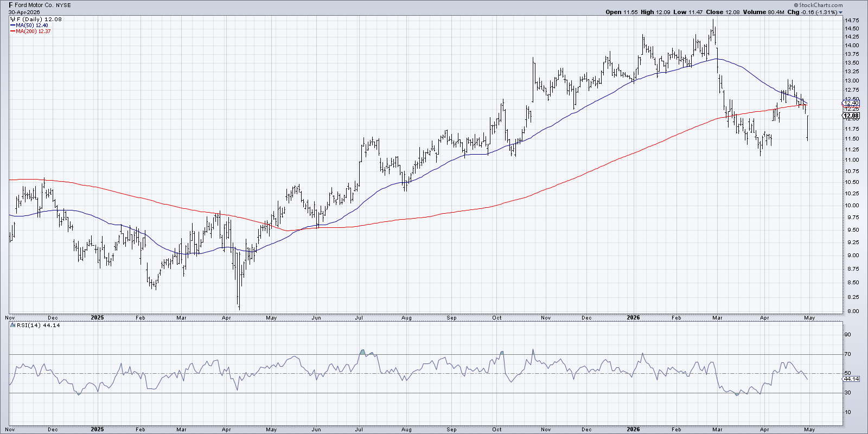This screenshot has height=434, width=868.
Task: Click the 11.00 price axis label
Action: (851, 160)
